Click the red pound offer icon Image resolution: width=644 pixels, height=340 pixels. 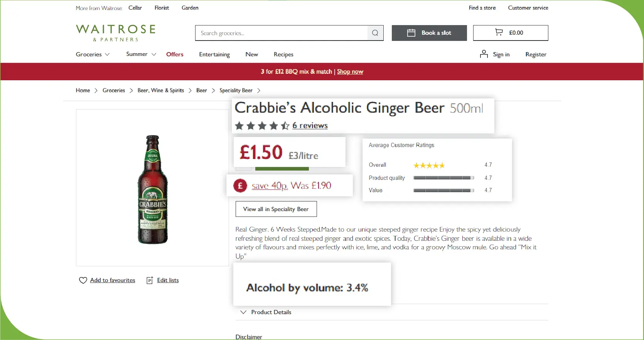(240, 186)
